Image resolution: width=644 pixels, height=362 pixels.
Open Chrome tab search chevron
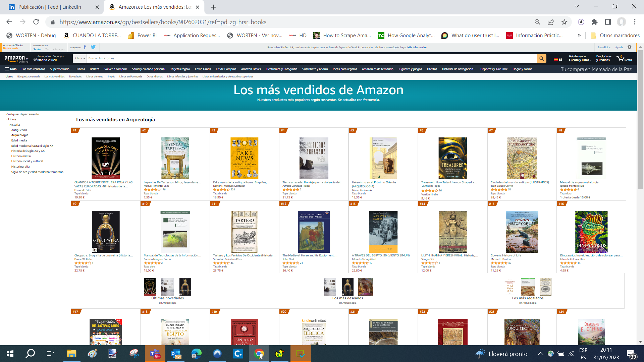(577, 6)
